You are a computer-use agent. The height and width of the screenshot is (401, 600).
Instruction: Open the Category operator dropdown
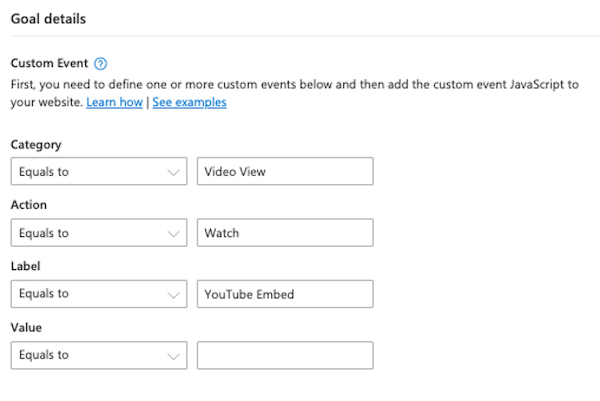coord(98,171)
